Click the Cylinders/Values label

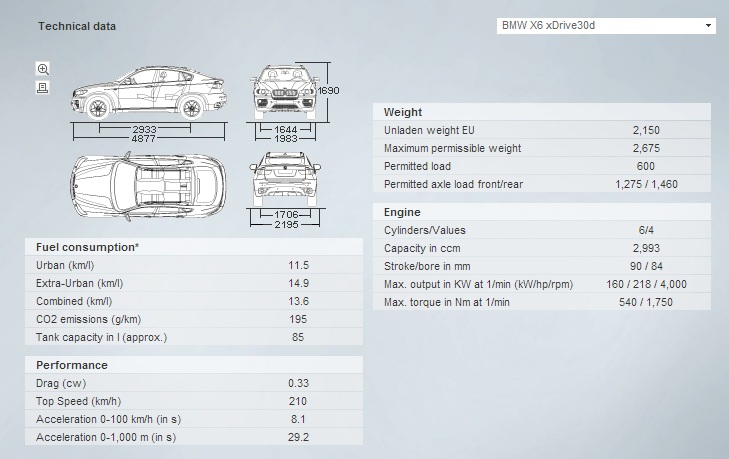click(x=424, y=230)
